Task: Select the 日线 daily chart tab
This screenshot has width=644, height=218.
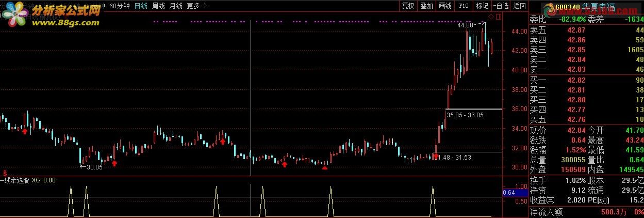Action: point(140,6)
